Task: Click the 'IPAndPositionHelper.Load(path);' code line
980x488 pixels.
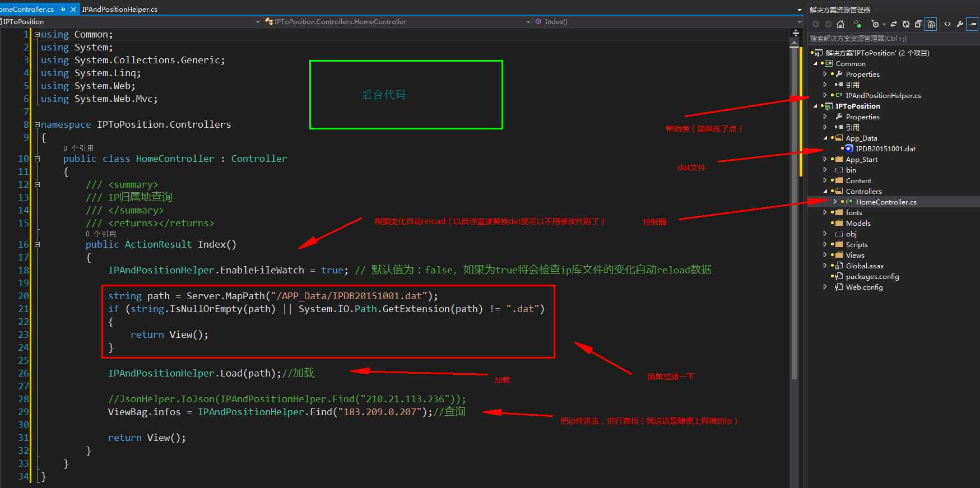Action: [194, 373]
